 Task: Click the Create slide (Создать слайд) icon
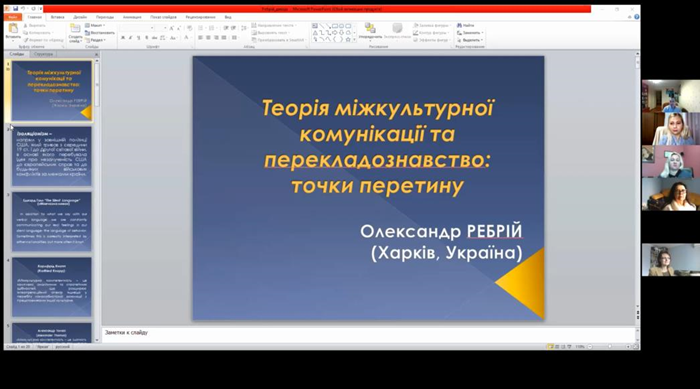coord(75,29)
